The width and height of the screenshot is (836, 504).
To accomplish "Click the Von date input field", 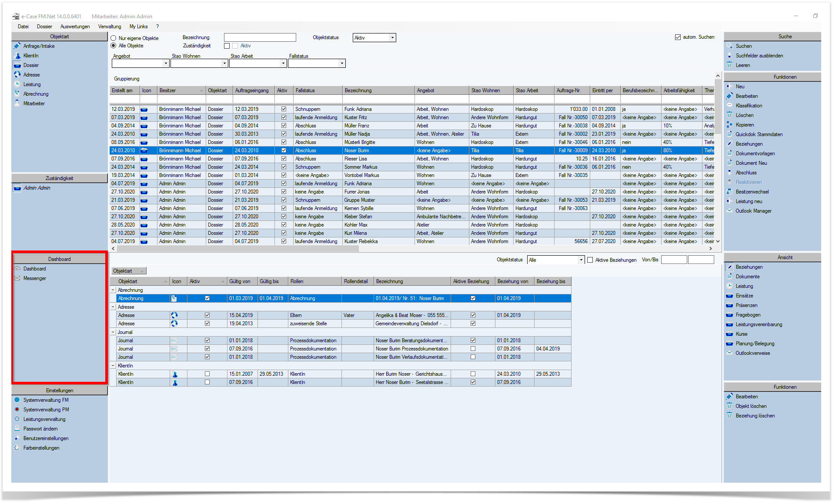I will (674, 260).
